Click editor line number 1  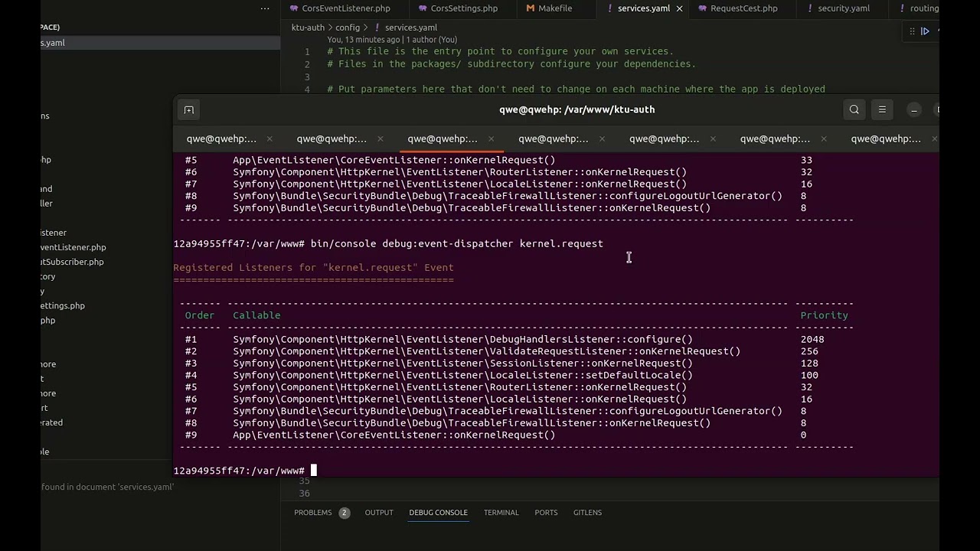click(x=307, y=51)
